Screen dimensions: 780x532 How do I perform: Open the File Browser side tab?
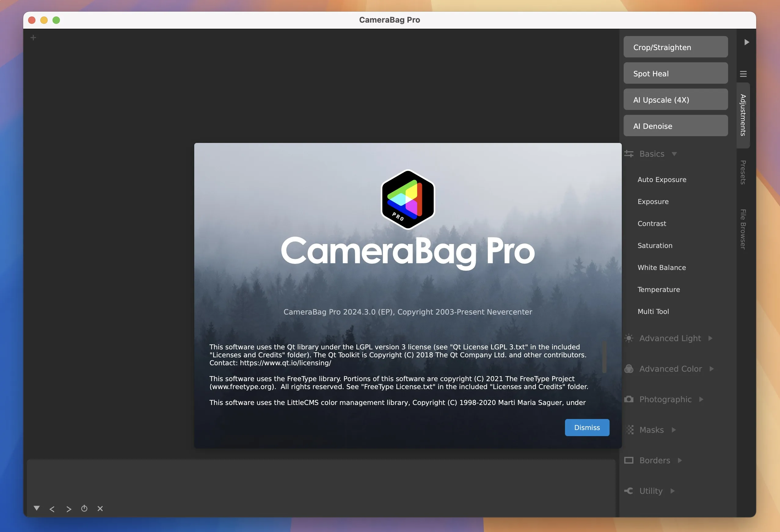pyautogui.click(x=743, y=229)
